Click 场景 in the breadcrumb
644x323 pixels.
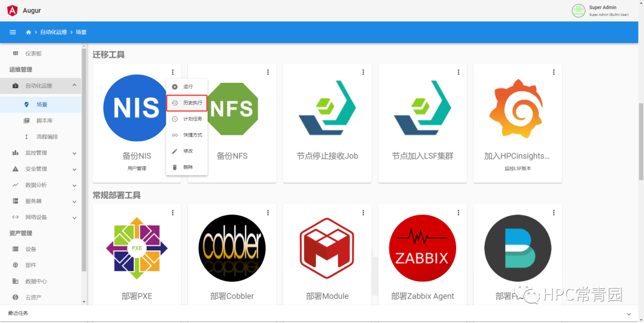tap(81, 32)
